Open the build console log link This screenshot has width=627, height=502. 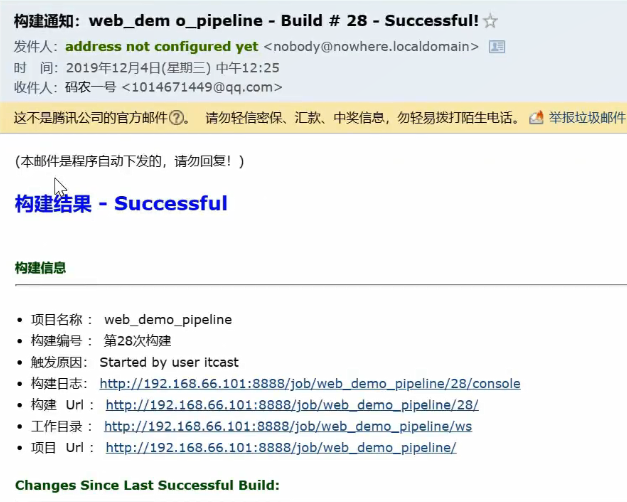pyautogui.click(x=310, y=384)
